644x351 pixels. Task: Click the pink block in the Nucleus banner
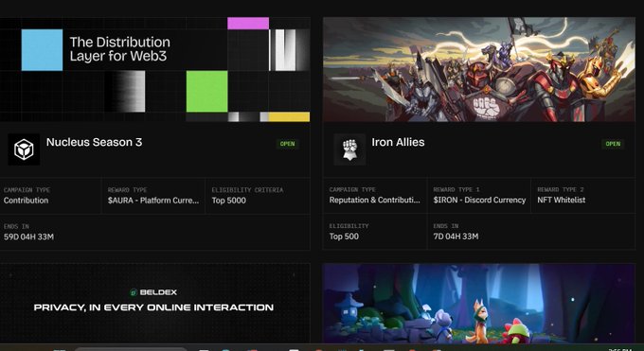pyautogui.click(x=248, y=23)
